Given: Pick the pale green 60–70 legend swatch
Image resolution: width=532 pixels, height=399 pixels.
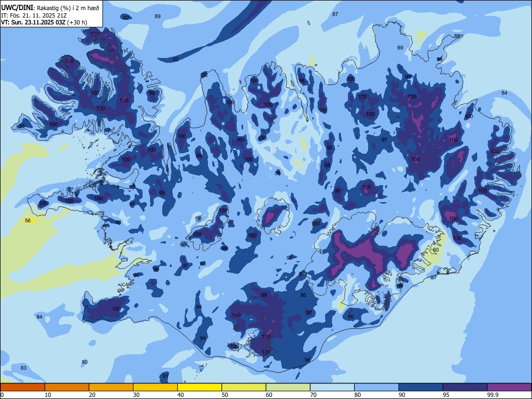Looking at the screenshot, I should click(288, 387).
